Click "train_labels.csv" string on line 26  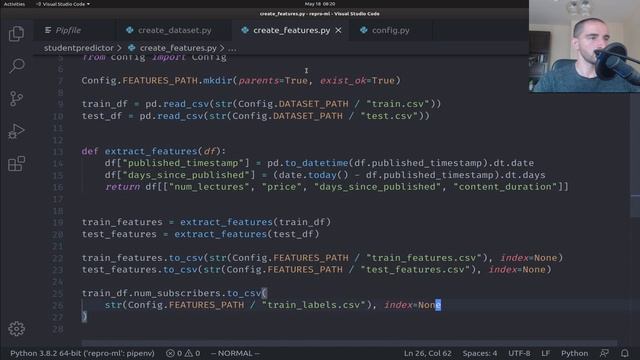coord(314,305)
